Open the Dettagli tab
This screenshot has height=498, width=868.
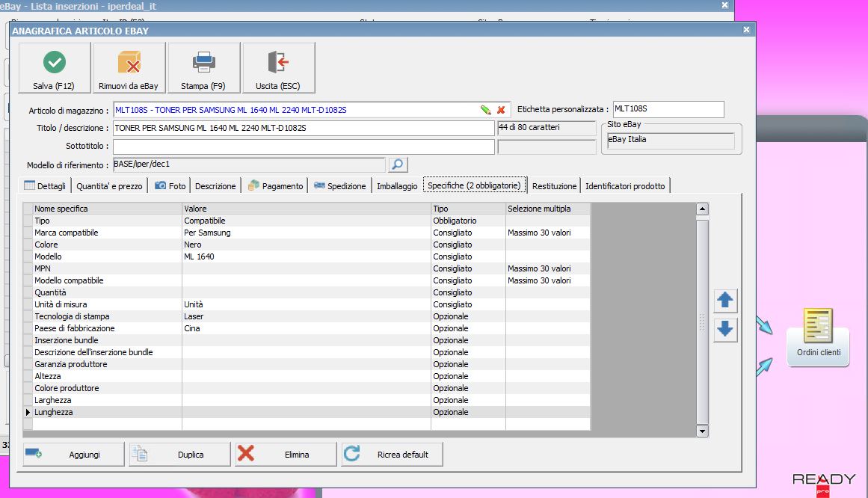click(46, 185)
